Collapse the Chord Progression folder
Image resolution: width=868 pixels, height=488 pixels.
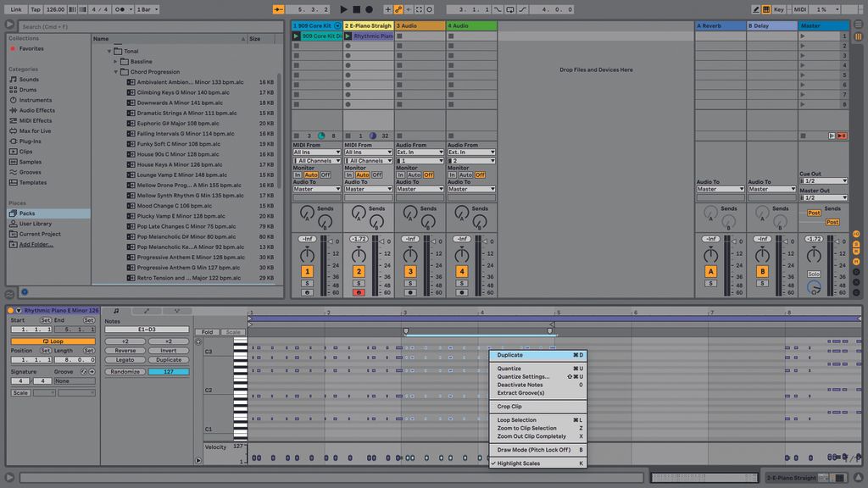[117, 71]
